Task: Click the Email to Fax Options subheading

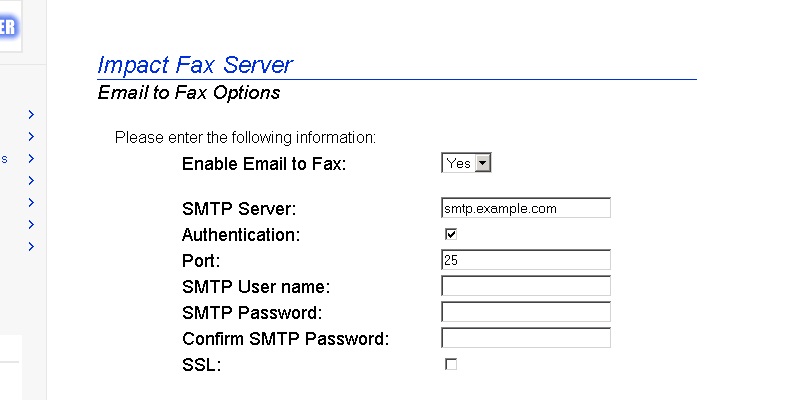Action: pyautogui.click(x=189, y=94)
